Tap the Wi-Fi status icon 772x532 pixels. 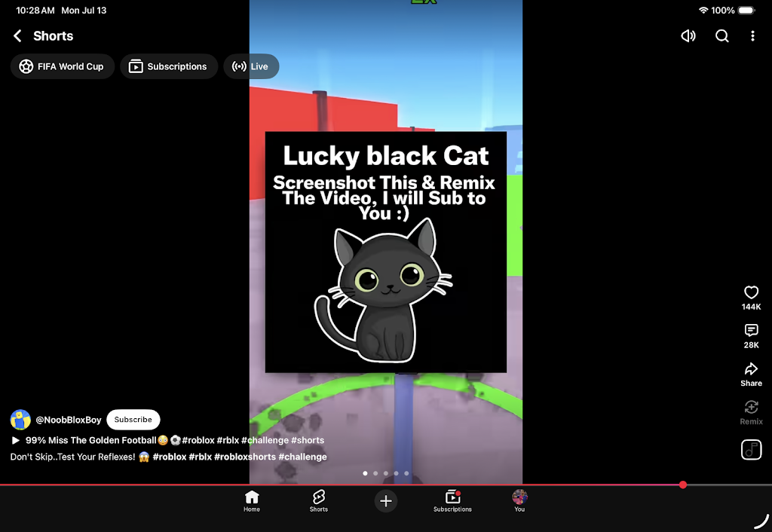tap(703, 11)
